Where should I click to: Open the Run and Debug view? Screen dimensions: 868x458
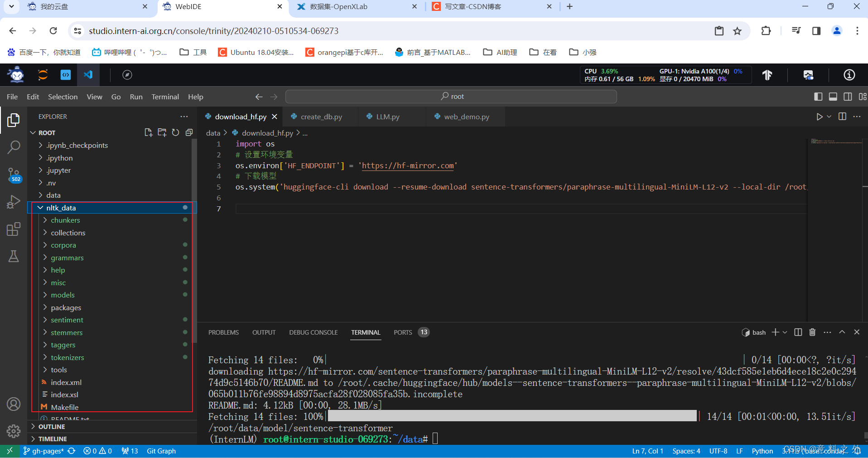tap(14, 202)
